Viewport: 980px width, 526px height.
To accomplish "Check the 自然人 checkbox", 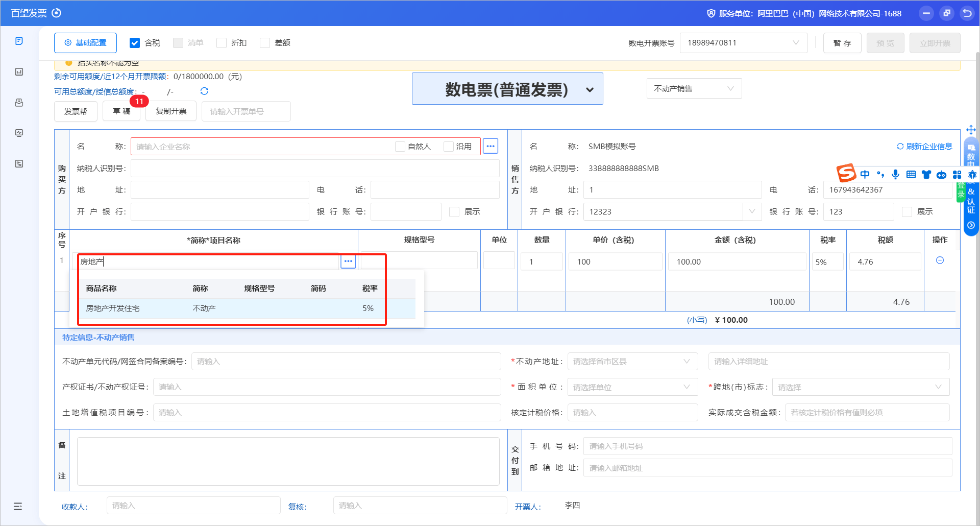I will pos(400,147).
